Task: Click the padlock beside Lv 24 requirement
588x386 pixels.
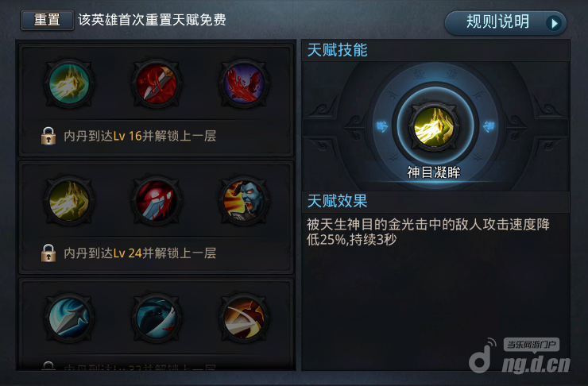Action: (x=48, y=253)
